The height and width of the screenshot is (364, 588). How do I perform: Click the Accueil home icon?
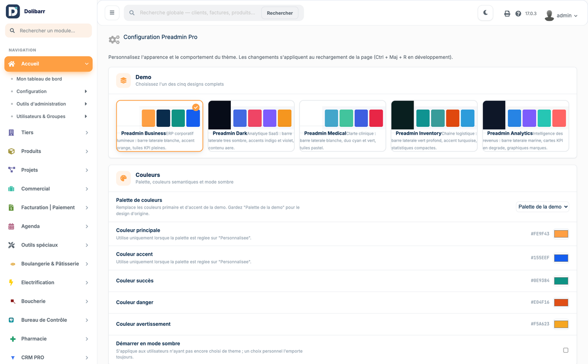(12, 64)
